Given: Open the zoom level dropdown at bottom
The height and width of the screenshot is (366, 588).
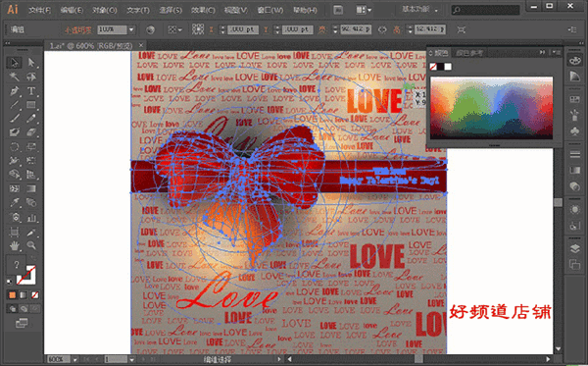Looking at the screenshot, I should (75, 359).
